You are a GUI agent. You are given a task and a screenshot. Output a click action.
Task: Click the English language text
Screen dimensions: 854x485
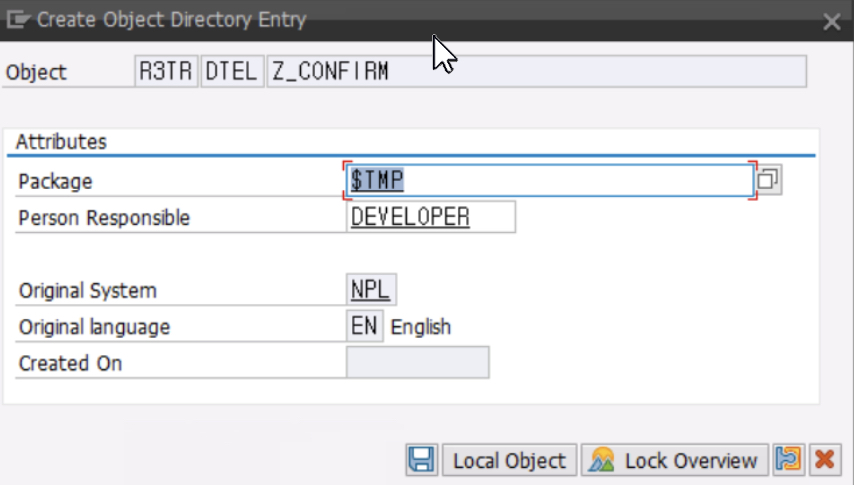(420, 327)
